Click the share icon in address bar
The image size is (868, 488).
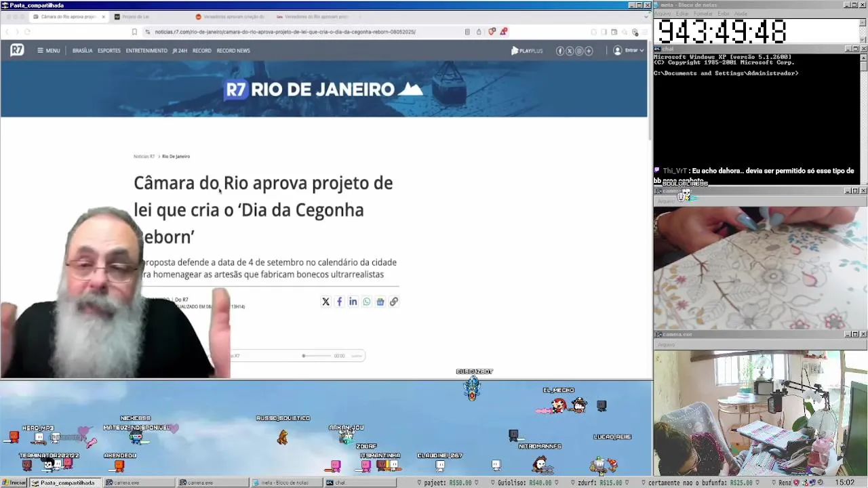coord(479,32)
